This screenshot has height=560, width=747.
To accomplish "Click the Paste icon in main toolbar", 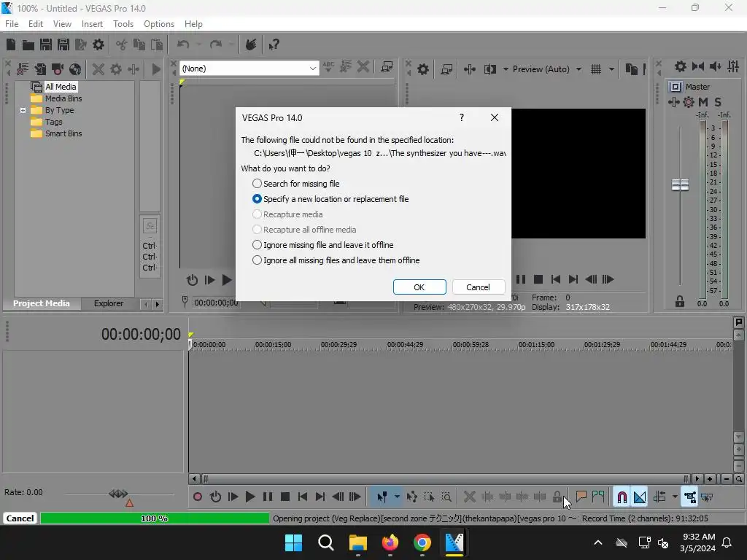I will coord(156,44).
